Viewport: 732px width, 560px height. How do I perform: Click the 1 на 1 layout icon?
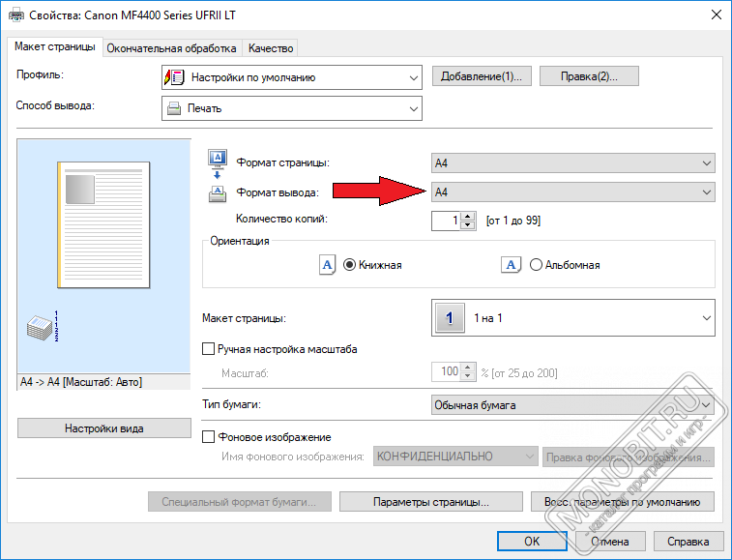(x=450, y=318)
